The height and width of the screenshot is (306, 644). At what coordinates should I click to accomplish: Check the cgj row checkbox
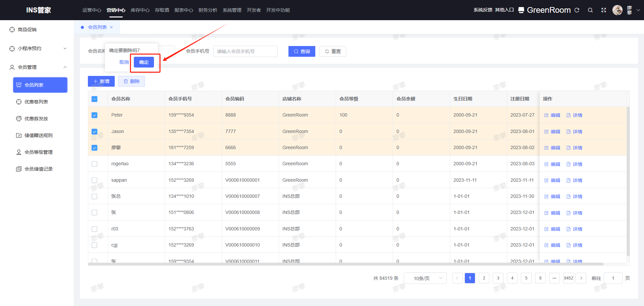coord(95,245)
